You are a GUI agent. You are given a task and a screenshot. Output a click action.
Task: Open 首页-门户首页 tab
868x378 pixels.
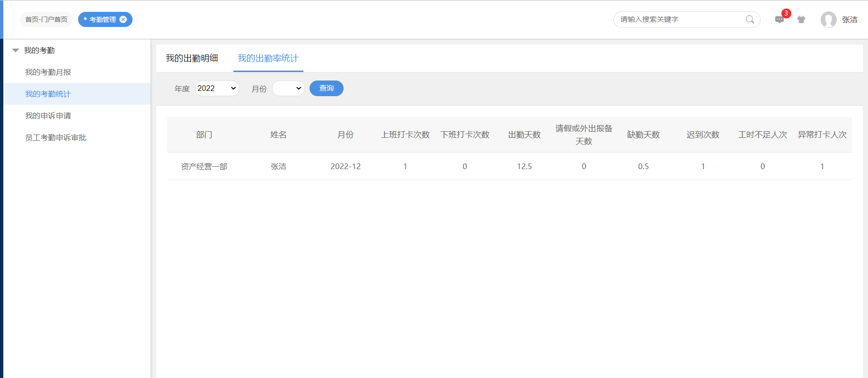(x=46, y=19)
